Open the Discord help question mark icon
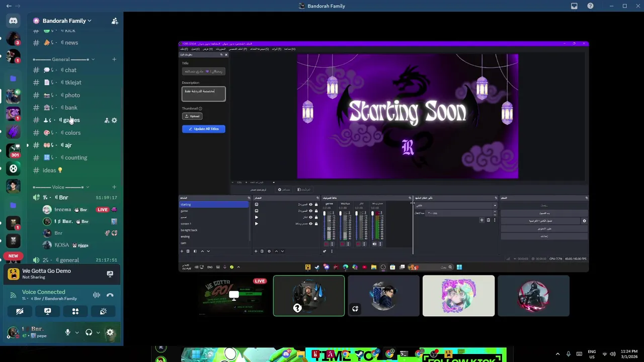 590,6
